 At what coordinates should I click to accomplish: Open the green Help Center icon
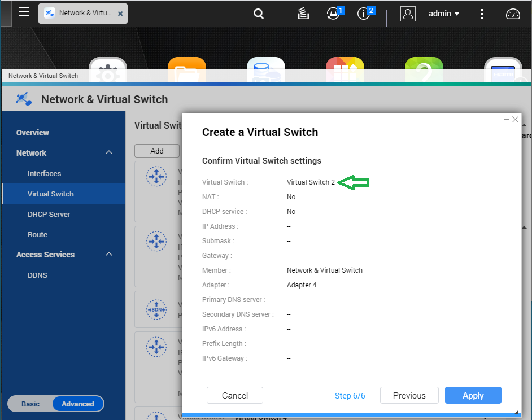[424, 69]
